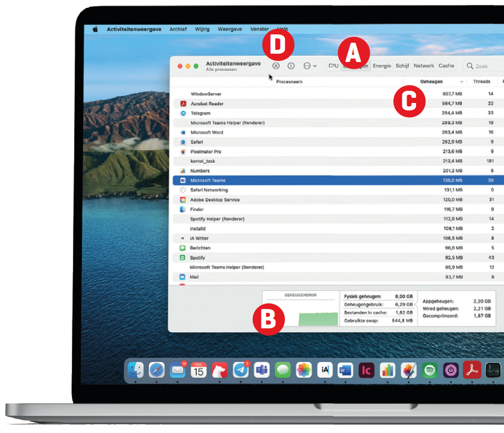Click the Adobe Desktop Service row icon
504x433 pixels.
tap(183, 200)
